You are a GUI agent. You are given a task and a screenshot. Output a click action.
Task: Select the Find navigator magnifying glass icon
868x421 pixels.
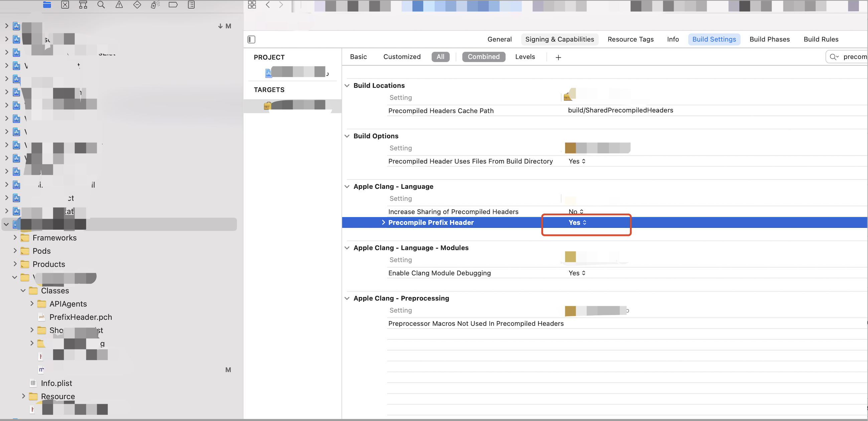pyautogui.click(x=101, y=5)
